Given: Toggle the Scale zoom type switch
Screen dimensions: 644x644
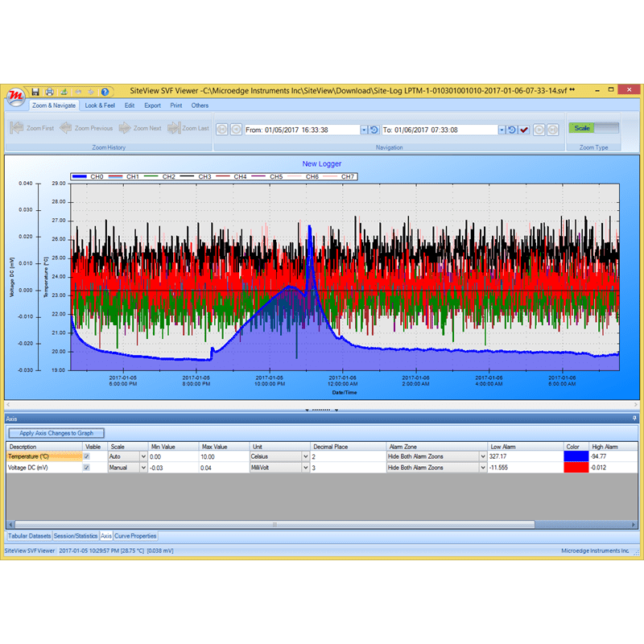Looking at the screenshot, I should point(581,128).
